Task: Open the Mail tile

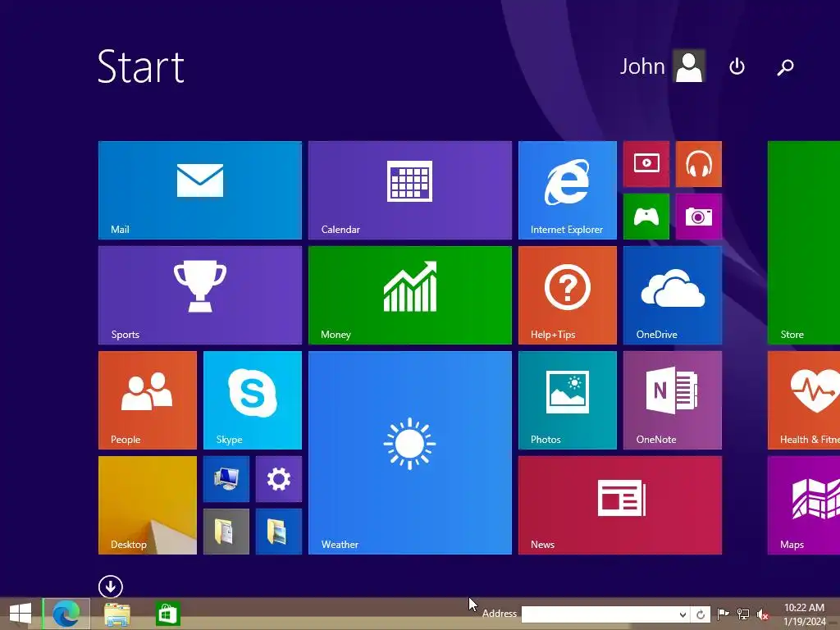Action: (x=200, y=190)
